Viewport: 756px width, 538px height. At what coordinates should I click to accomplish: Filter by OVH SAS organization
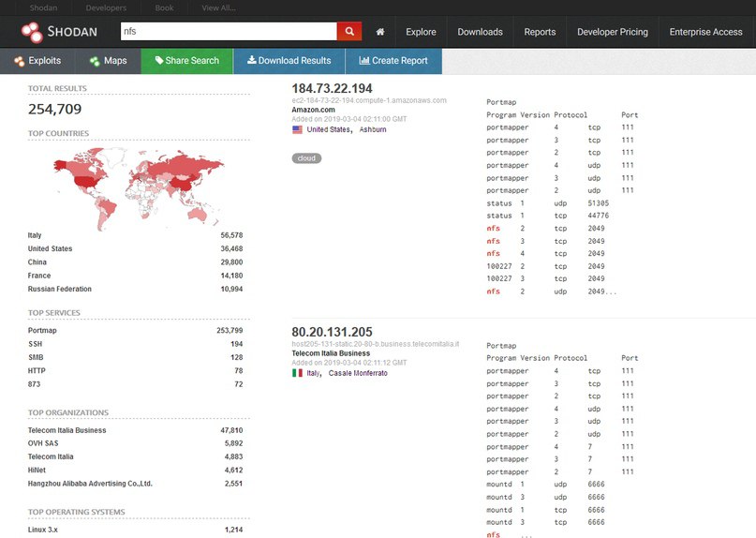click(43, 443)
